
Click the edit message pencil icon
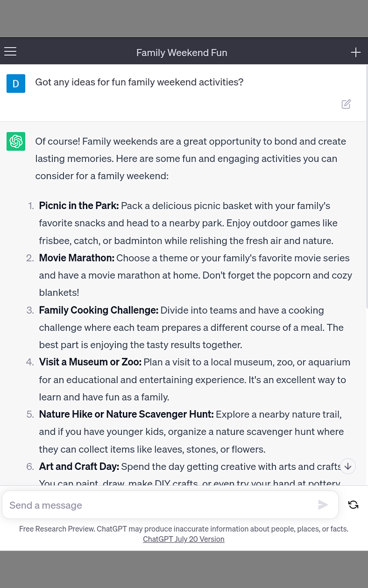tap(346, 104)
